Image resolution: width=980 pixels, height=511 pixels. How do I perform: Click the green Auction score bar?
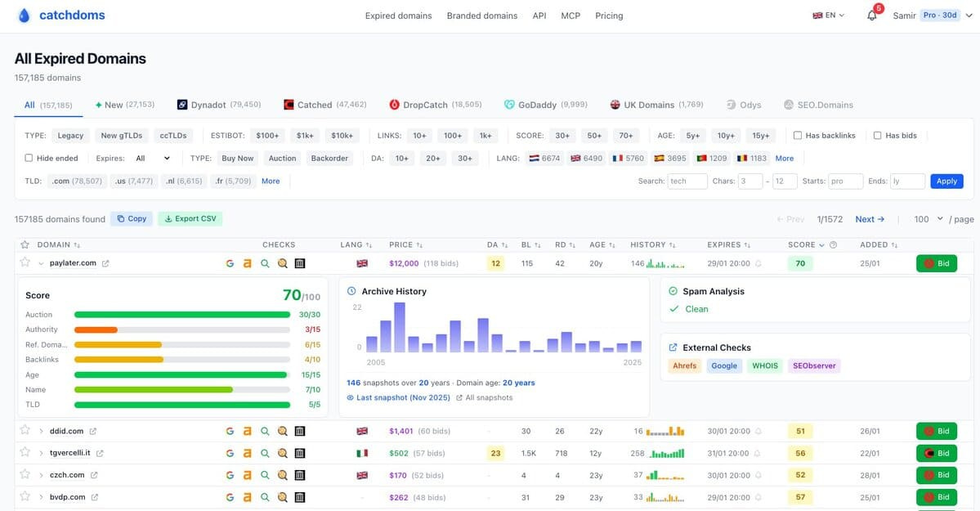click(x=182, y=315)
